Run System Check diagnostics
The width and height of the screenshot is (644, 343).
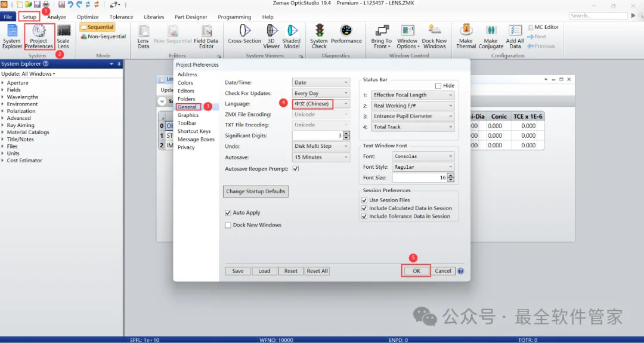pyautogui.click(x=319, y=36)
